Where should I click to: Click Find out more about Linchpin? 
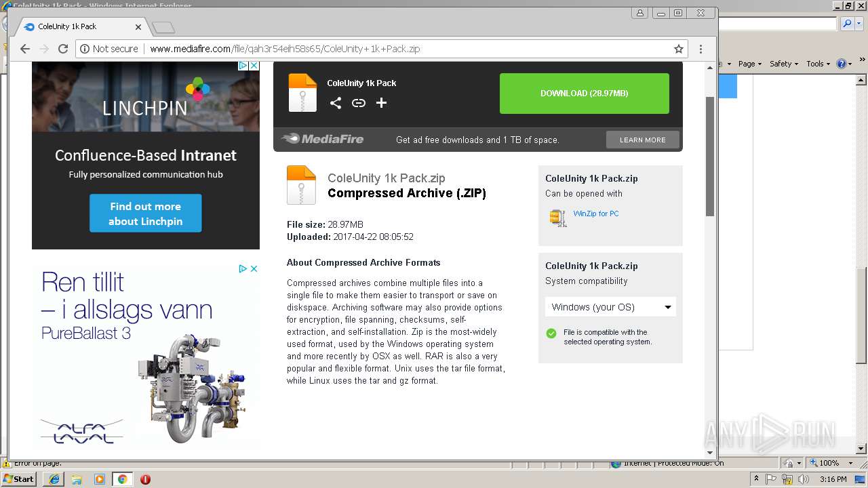(146, 213)
